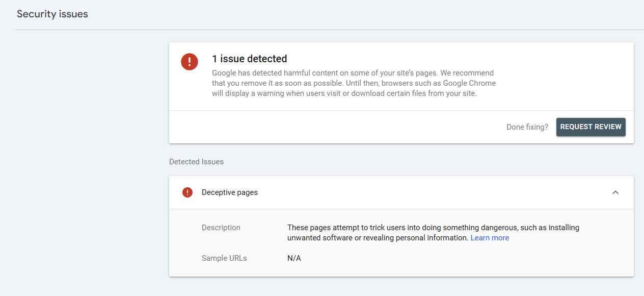Click the REQUEST REVIEW button
The width and height of the screenshot is (644, 296).
tap(591, 127)
